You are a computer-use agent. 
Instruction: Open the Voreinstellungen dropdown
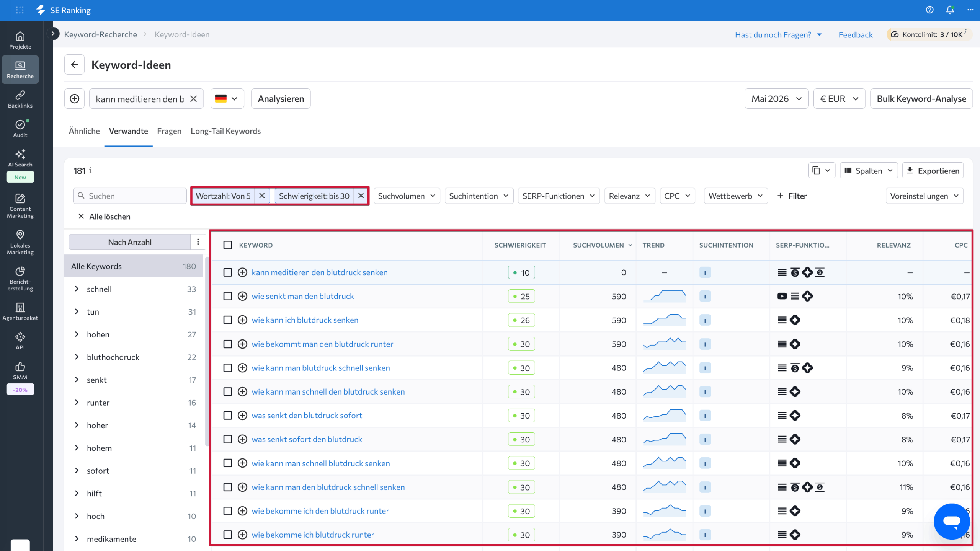[x=924, y=196]
